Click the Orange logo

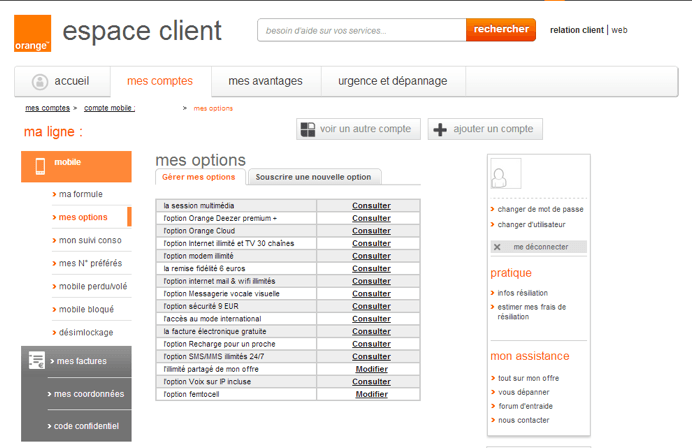(32, 33)
